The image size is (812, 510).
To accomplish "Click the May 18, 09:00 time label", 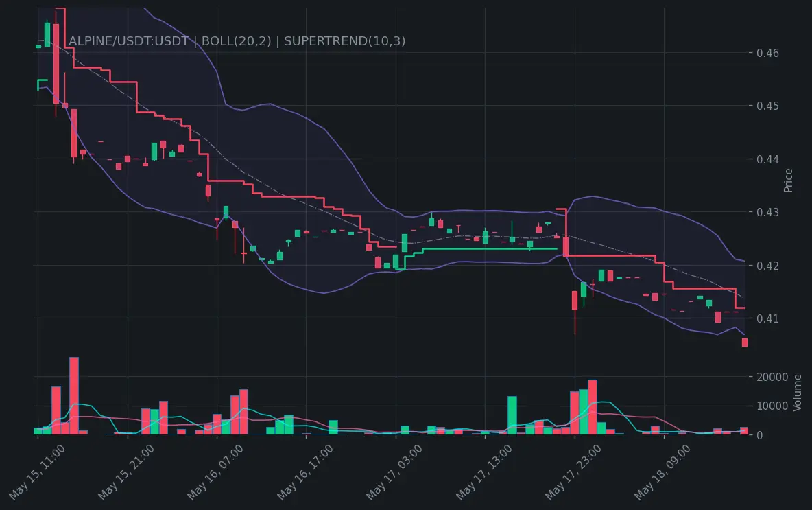I will coord(663,472).
